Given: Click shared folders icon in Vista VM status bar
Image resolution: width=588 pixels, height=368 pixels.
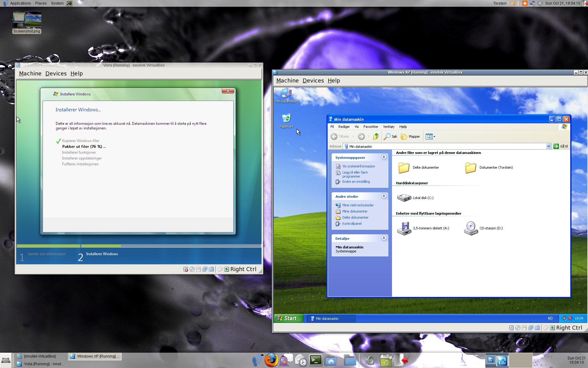Looking at the screenshot, I should (211, 269).
